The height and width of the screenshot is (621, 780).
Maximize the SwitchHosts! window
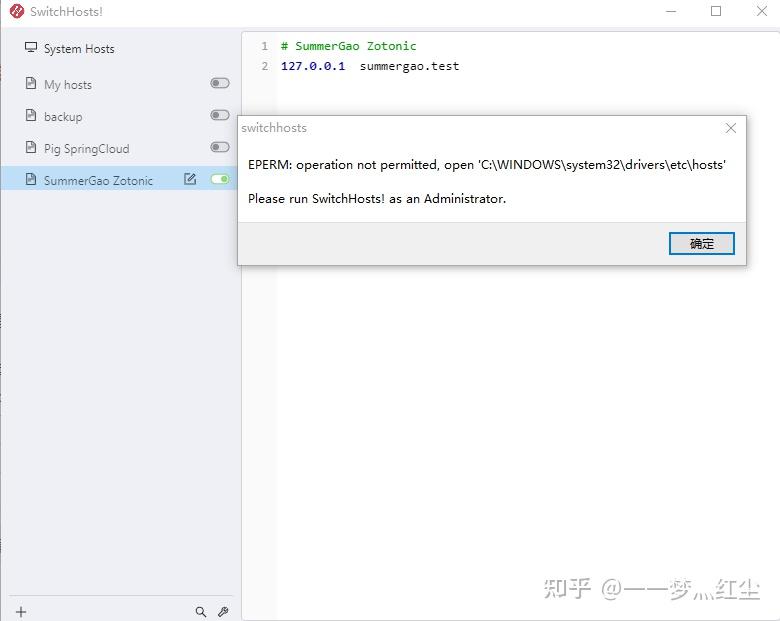[716, 11]
